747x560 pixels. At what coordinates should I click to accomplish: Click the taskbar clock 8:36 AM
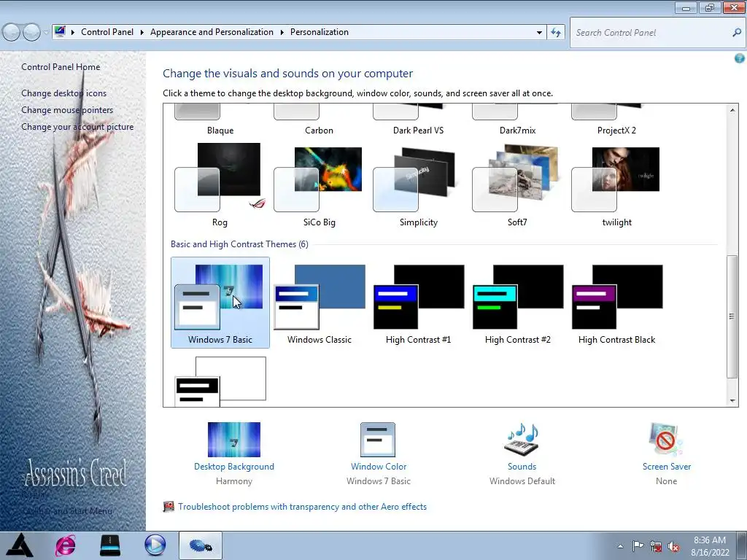(x=710, y=546)
